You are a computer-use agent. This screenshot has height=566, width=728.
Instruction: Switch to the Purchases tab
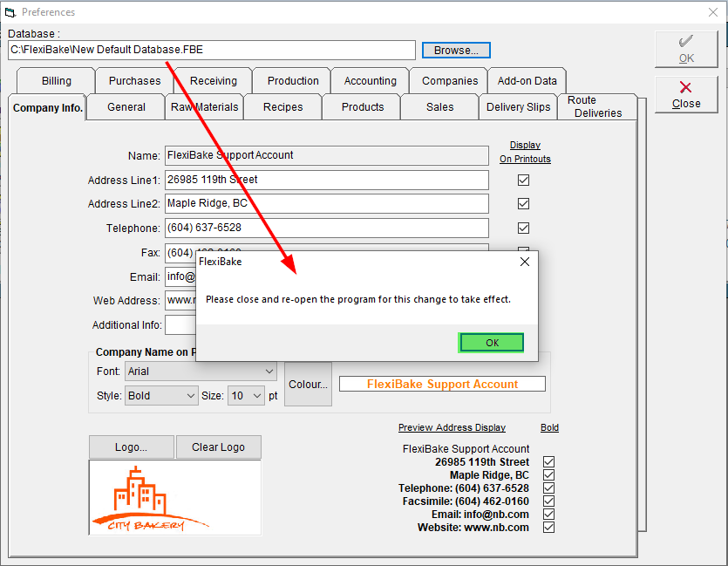click(134, 81)
